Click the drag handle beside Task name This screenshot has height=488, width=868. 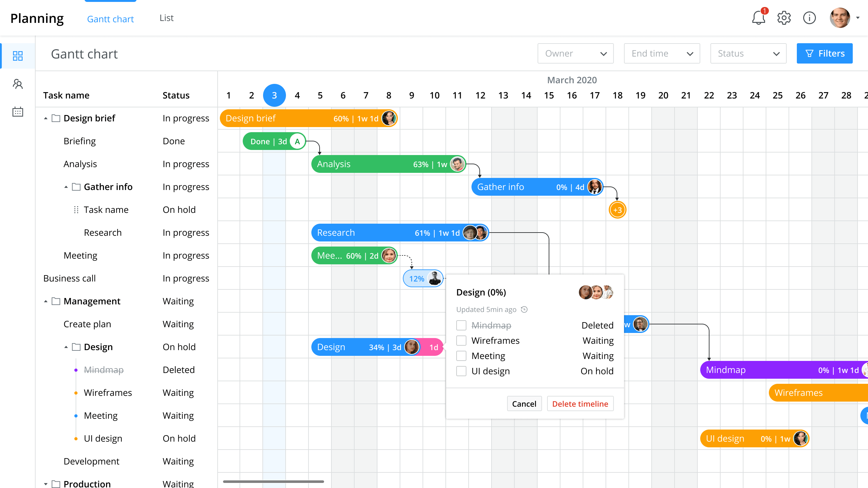[x=76, y=210]
